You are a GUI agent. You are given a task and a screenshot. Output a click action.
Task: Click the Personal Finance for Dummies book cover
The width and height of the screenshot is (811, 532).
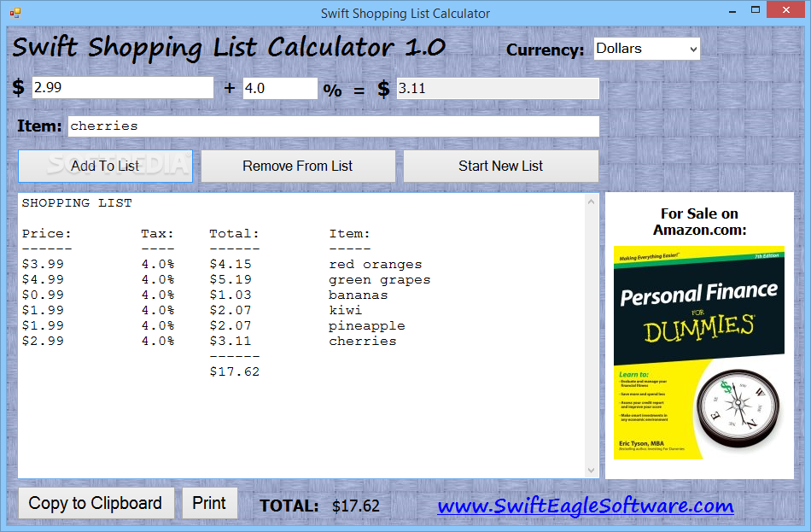coord(699,353)
